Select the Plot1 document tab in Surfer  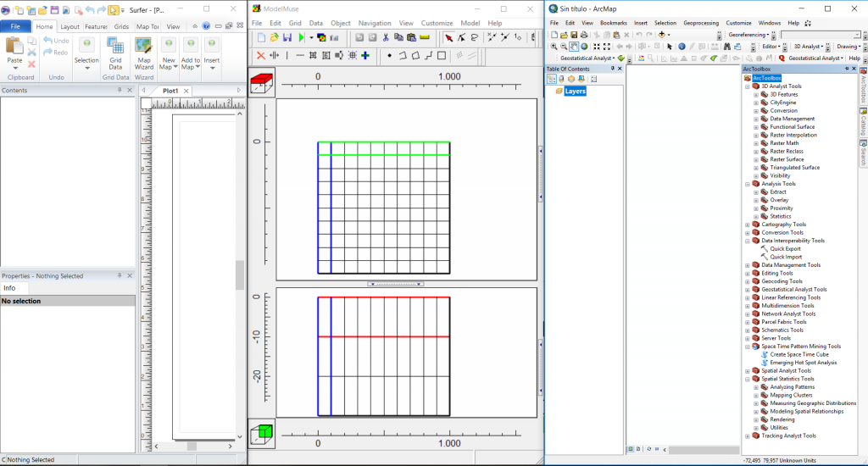pyautogui.click(x=170, y=91)
